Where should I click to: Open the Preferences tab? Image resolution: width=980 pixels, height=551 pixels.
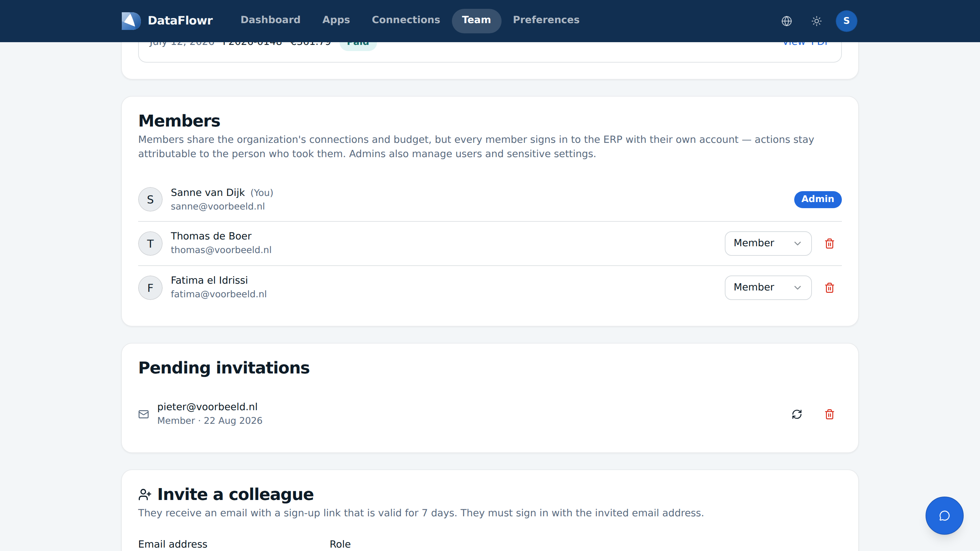[x=546, y=20]
